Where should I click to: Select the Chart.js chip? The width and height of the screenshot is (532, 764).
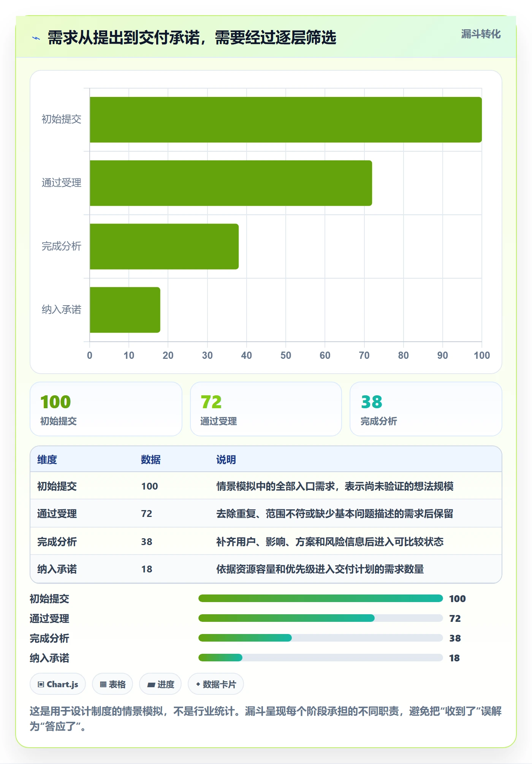point(58,684)
